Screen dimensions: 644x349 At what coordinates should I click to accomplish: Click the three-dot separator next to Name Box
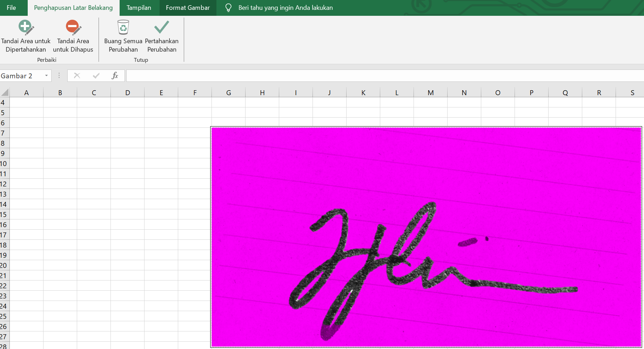pyautogui.click(x=59, y=75)
